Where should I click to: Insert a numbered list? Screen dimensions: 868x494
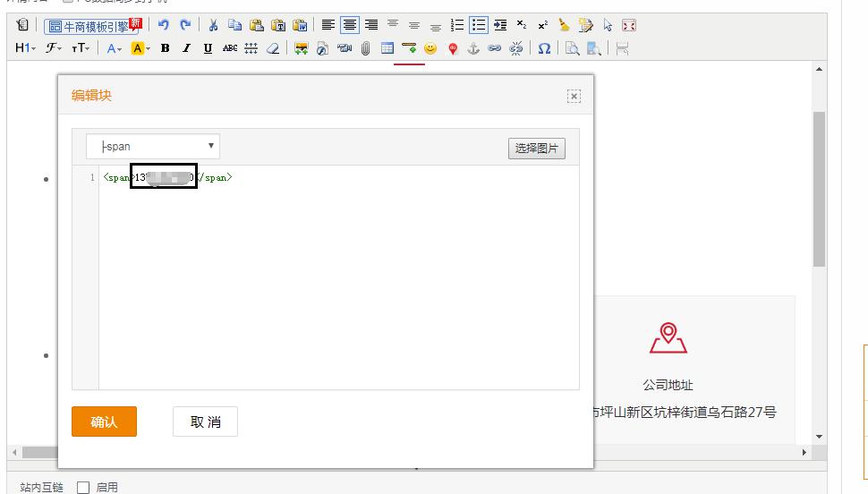pyautogui.click(x=456, y=25)
